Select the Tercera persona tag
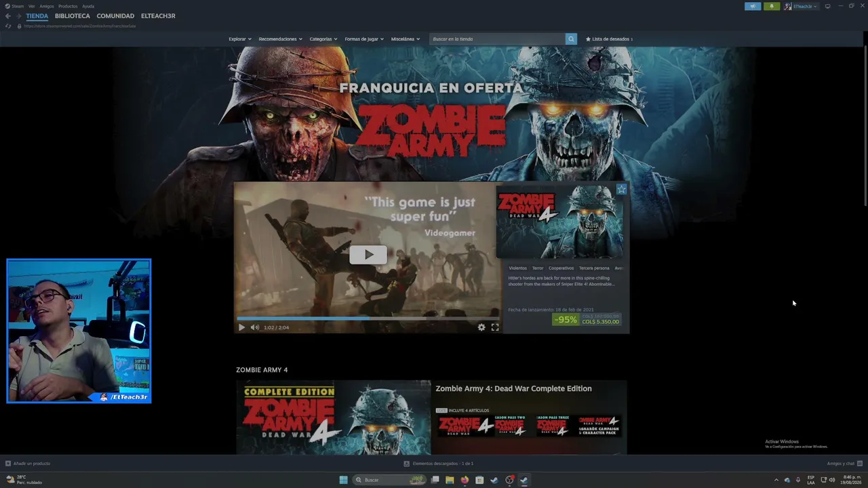868x488 pixels. click(x=594, y=268)
